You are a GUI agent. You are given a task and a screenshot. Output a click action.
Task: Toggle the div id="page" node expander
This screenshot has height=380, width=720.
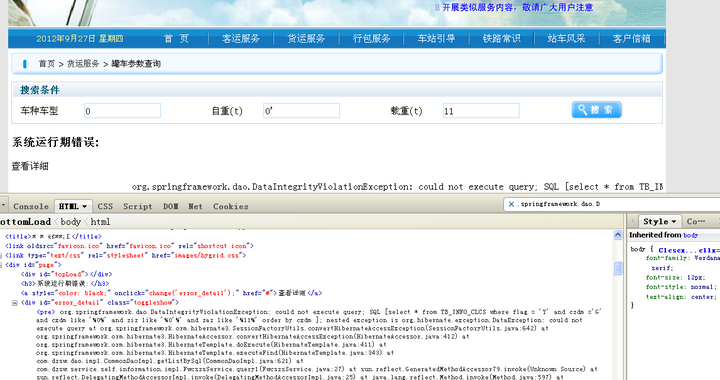click(1, 265)
